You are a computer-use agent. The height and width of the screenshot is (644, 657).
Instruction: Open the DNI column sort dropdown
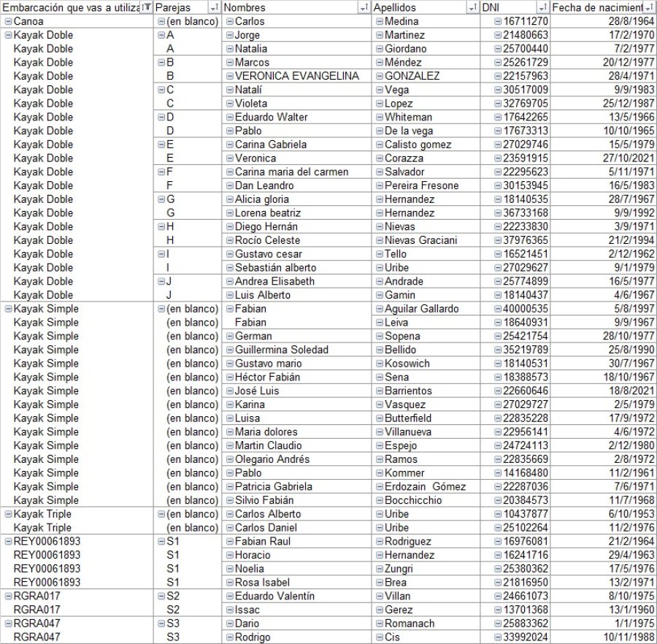(x=543, y=7)
